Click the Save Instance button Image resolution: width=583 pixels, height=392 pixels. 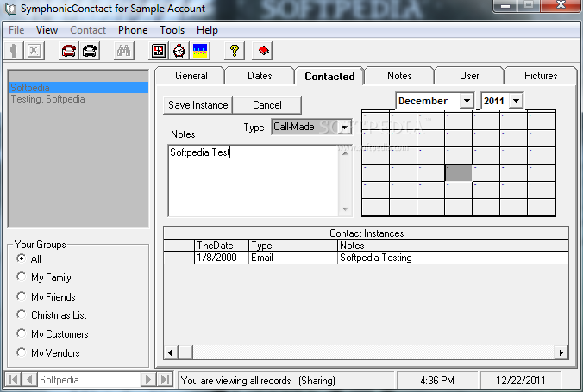coord(197,105)
